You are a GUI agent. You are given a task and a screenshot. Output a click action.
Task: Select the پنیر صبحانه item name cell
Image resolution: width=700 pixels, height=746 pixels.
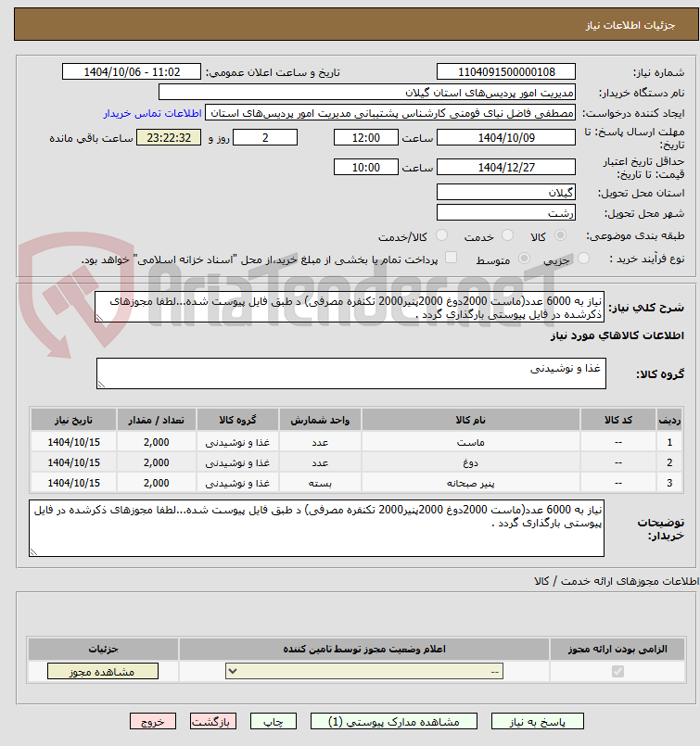tap(471, 483)
